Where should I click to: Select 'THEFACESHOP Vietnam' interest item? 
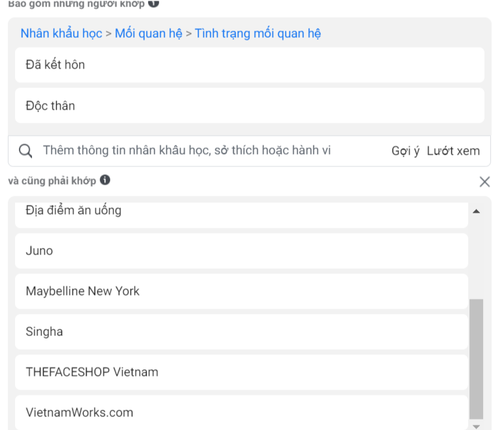(241, 372)
